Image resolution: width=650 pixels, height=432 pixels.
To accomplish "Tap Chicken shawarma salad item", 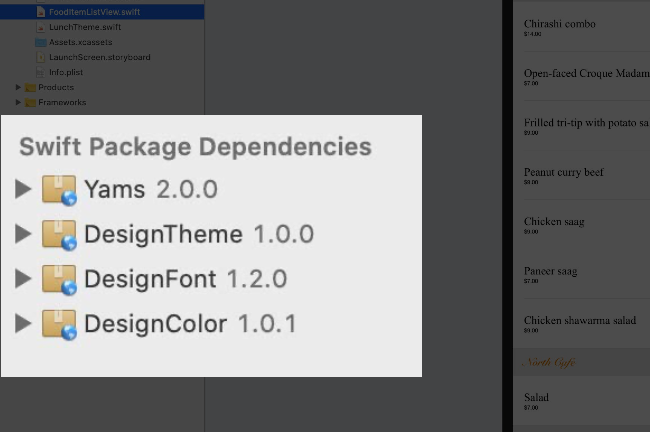I will (580, 320).
